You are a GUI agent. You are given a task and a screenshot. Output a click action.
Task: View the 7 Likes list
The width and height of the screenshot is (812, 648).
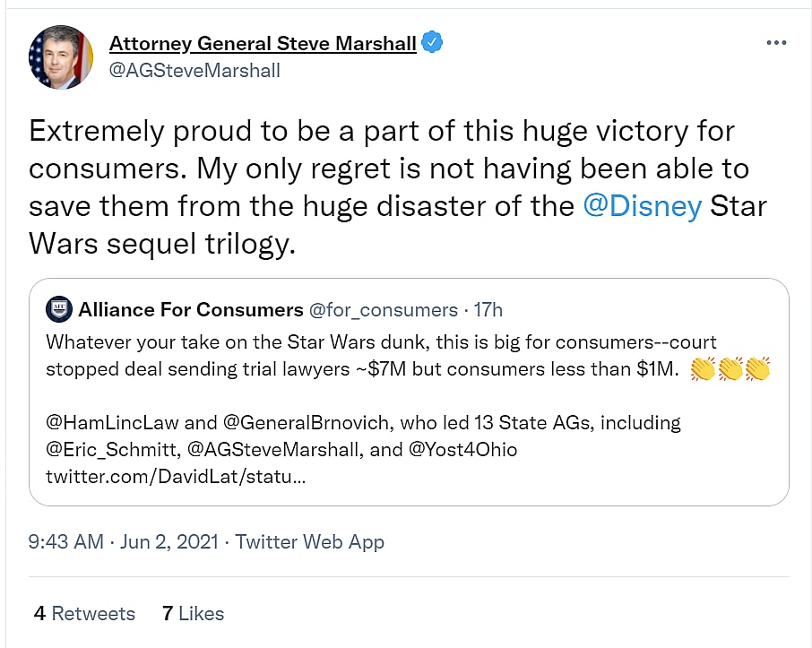coord(193,614)
